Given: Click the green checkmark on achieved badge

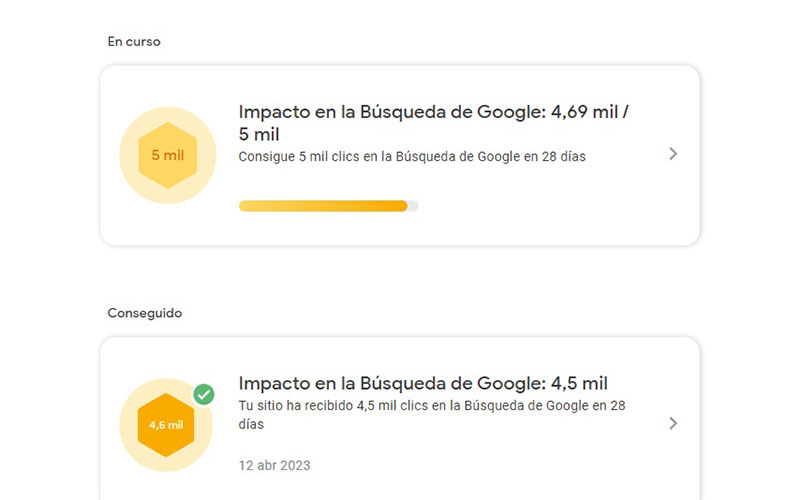Looking at the screenshot, I should [x=204, y=394].
